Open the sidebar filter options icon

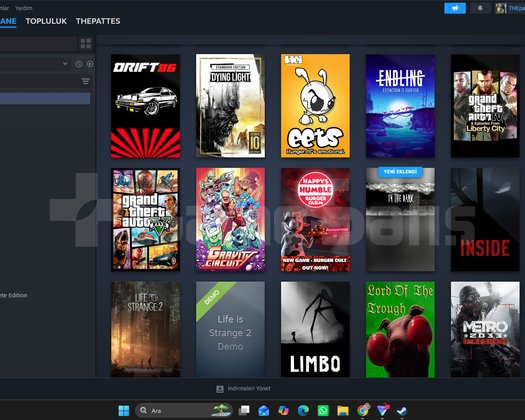tap(86, 81)
